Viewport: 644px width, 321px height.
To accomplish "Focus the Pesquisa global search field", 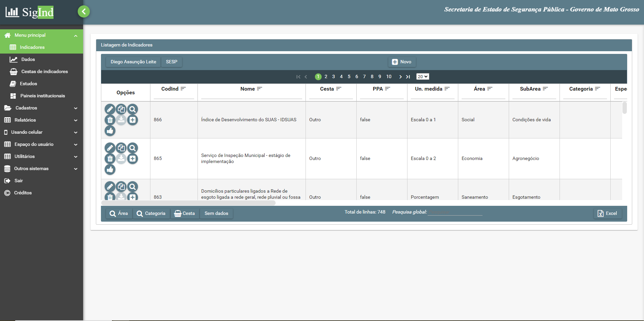I will [x=455, y=212].
